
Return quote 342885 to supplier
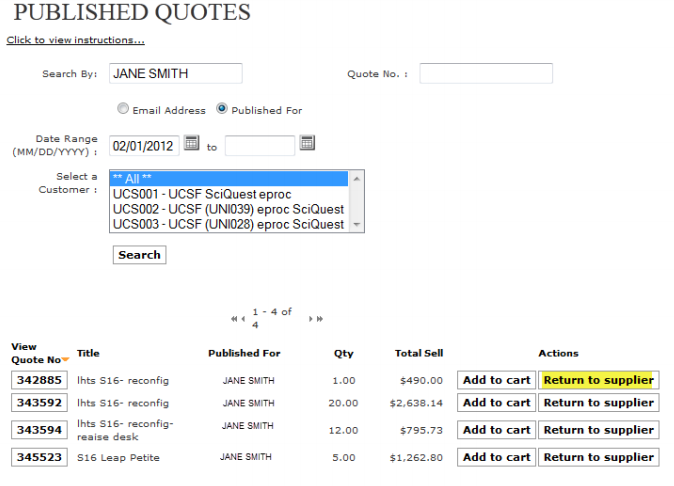[x=599, y=380]
